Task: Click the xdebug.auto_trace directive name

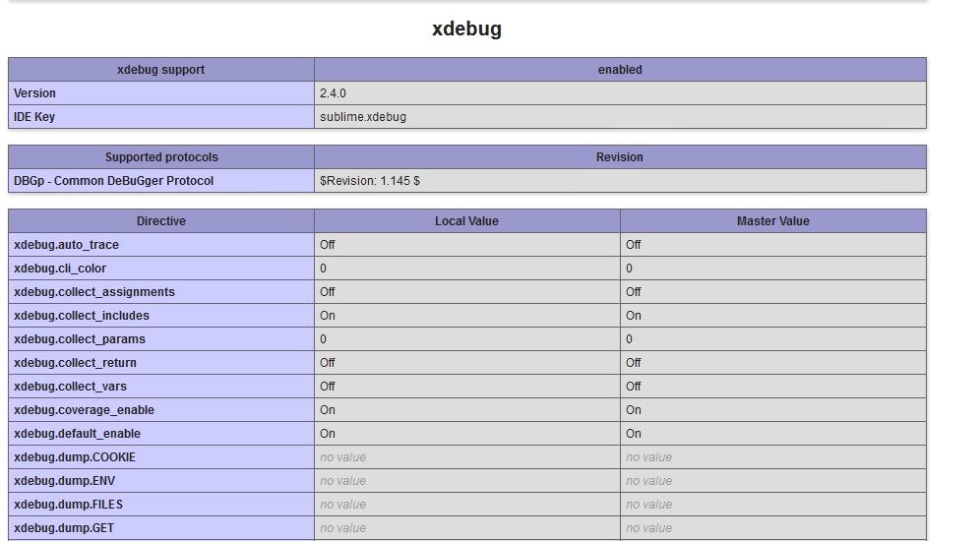Action: [66, 245]
